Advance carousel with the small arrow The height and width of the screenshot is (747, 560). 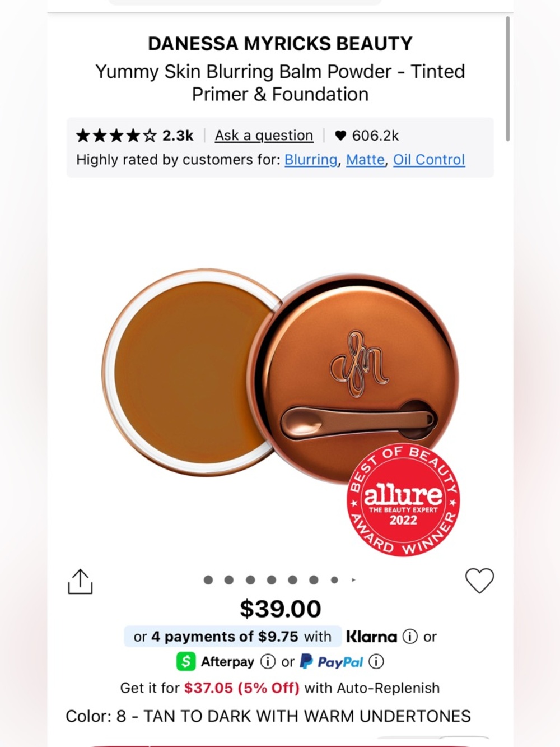click(x=353, y=580)
